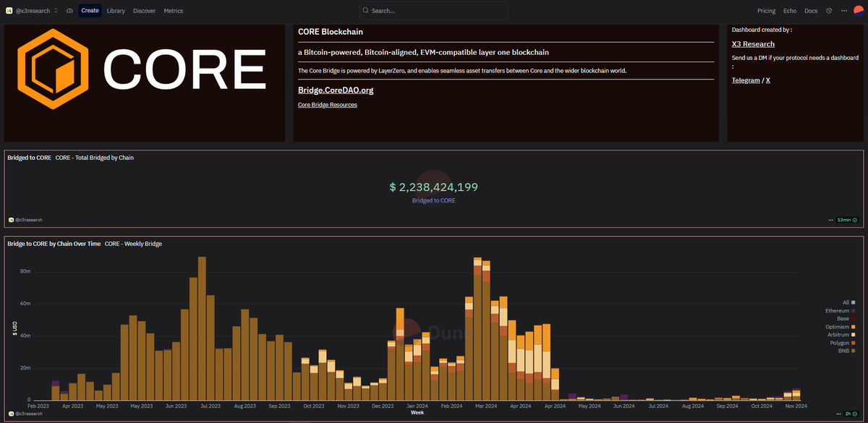This screenshot has height=423, width=868.
Task: Click the Nov 2024 x-axis label
Action: pyautogui.click(x=796, y=406)
